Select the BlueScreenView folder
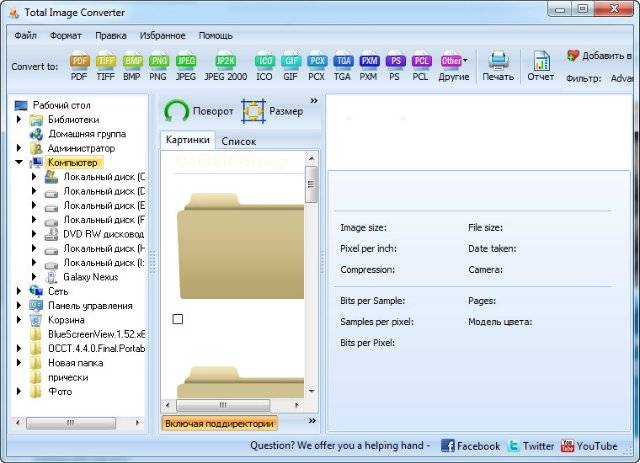This screenshot has width=640, height=463. pyautogui.click(x=96, y=334)
